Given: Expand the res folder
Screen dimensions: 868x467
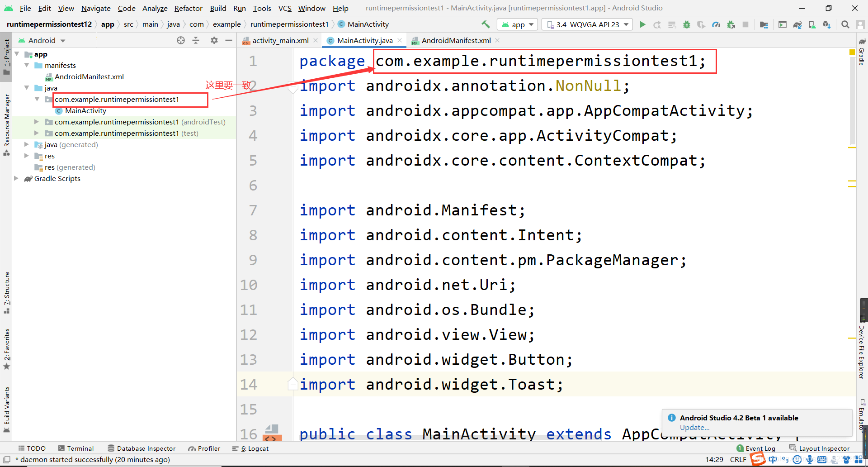Looking at the screenshot, I should [27, 156].
